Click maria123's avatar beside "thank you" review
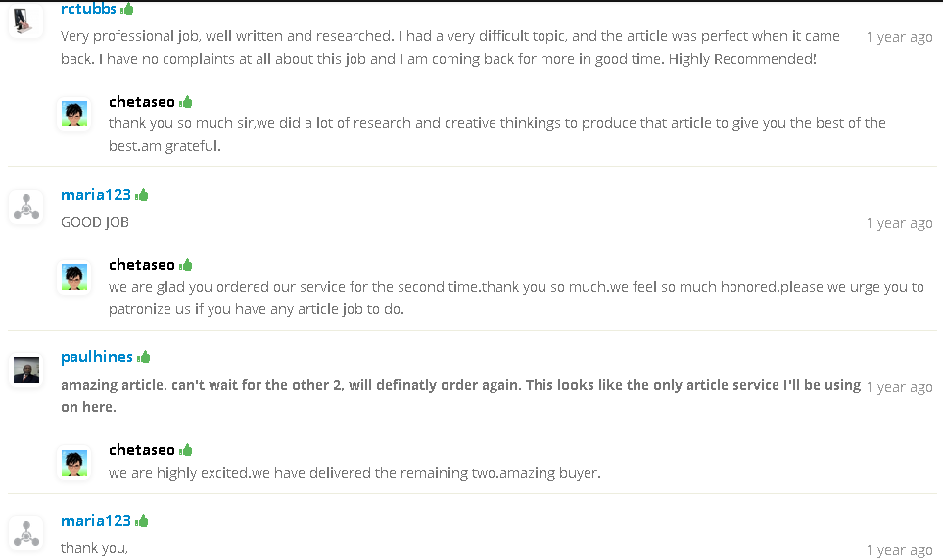The width and height of the screenshot is (943, 560). tap(26, 534)
